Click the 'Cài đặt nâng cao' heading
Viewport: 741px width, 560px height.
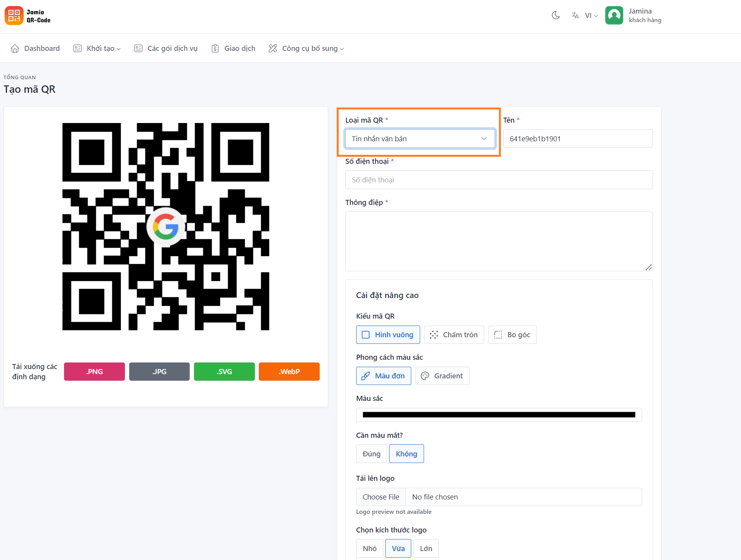[x=387, y=295]
